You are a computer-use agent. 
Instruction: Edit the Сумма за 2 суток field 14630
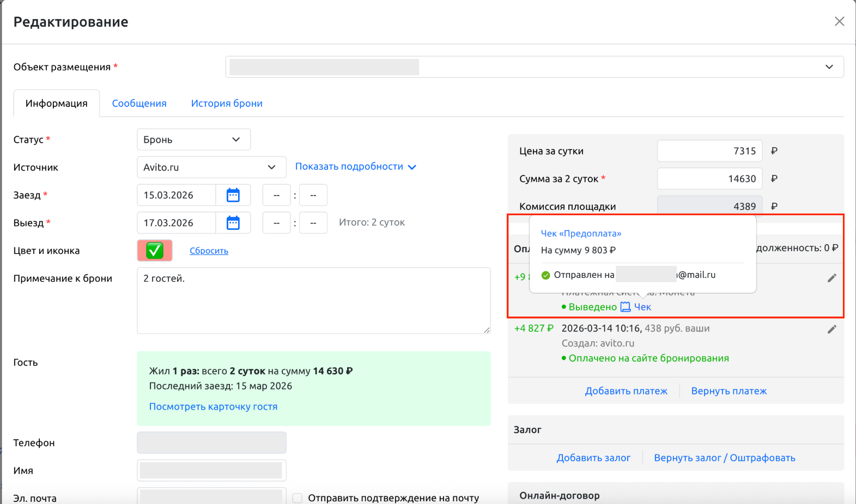709,179
